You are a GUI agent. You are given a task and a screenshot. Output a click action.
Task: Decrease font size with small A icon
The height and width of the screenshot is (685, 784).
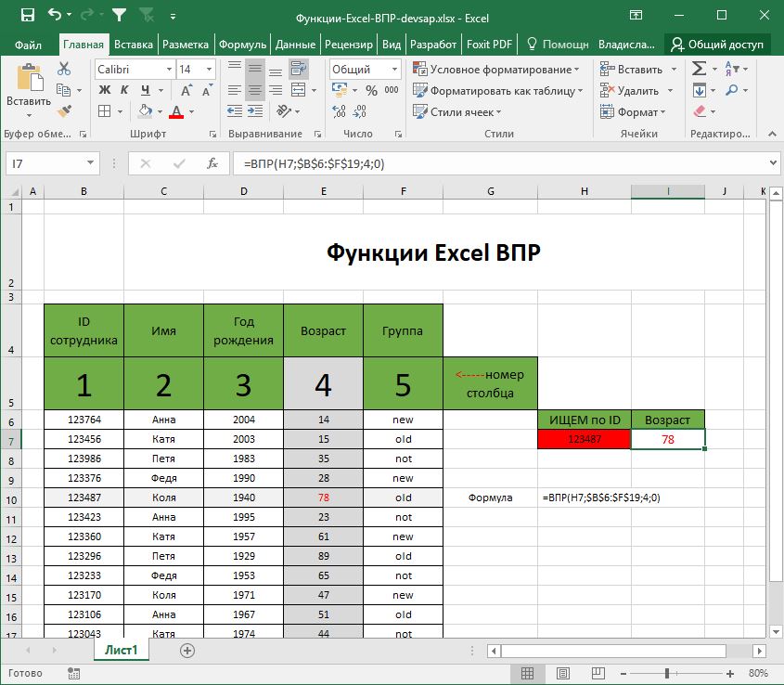click(207, 91)
